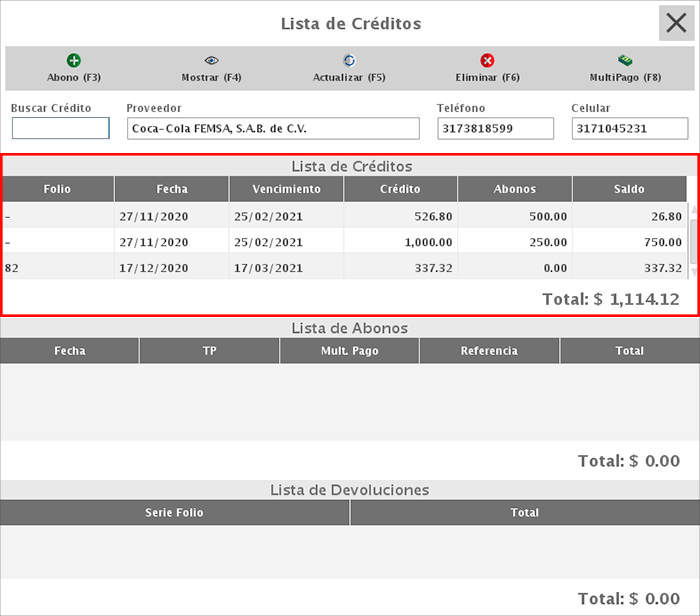Click the Referencia column header in Abonos
The height and width of the screenshot is (616, 700).
pos(489,351)
